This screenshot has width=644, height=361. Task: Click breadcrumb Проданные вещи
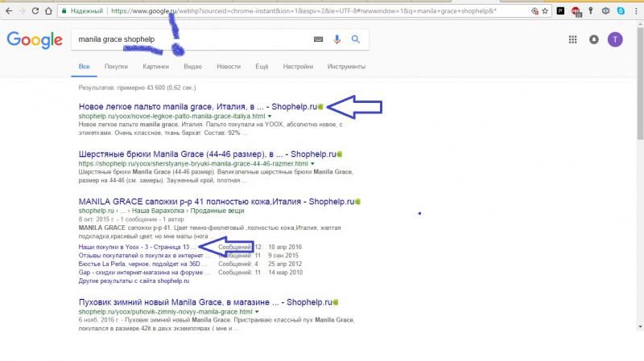click(x=217, y=211)
